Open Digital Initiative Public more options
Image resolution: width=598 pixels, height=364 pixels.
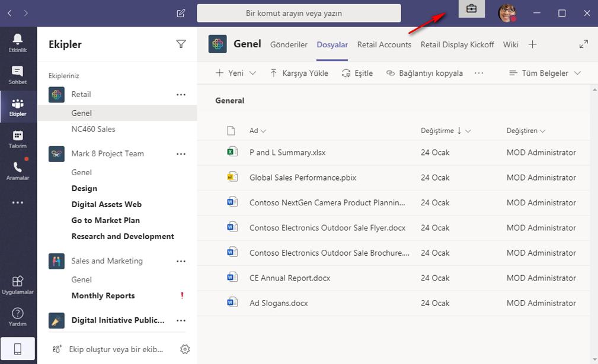(181, 321)
